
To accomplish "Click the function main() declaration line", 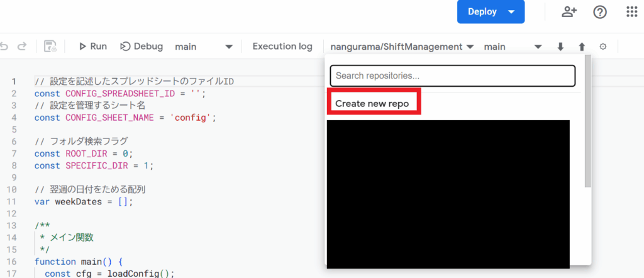I will 79,262.
